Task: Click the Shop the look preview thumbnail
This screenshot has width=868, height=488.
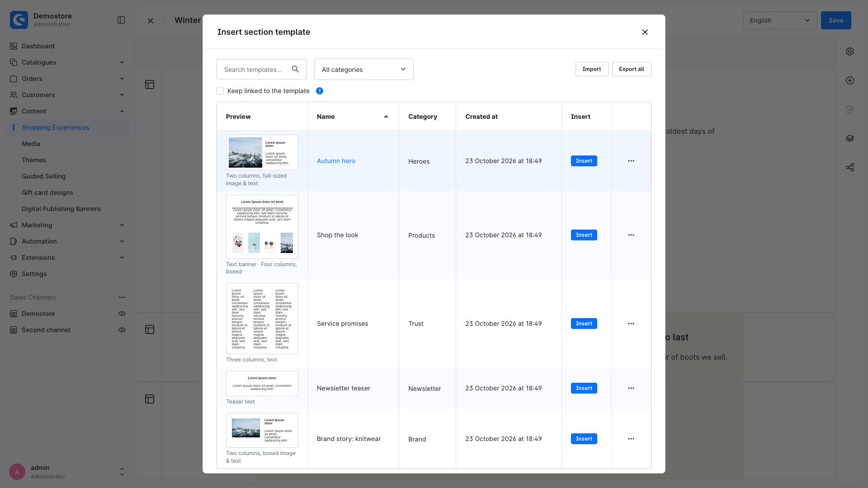Action: (x=262, y=227)
